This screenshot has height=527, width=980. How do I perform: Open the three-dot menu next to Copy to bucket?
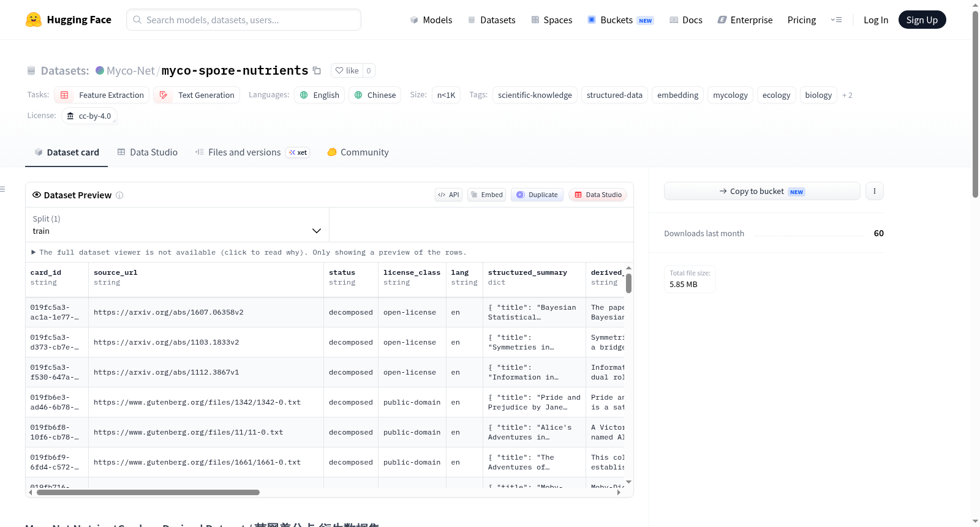tap(875, 191)
